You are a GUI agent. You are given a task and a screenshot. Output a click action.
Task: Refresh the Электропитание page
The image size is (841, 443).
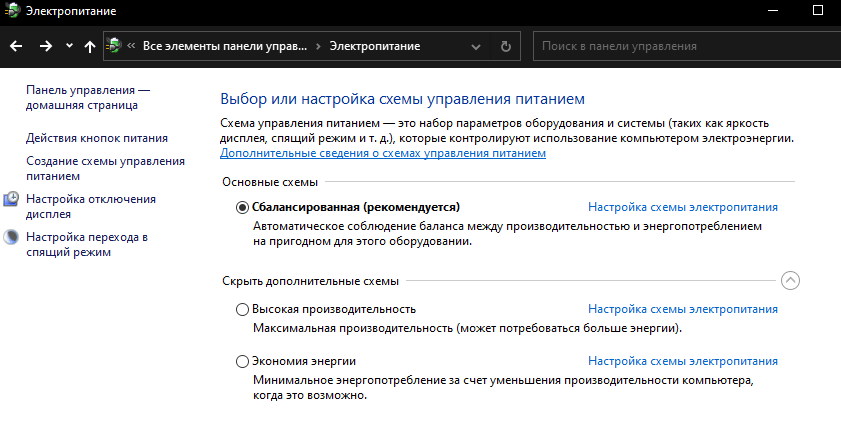tap(506, 46)
